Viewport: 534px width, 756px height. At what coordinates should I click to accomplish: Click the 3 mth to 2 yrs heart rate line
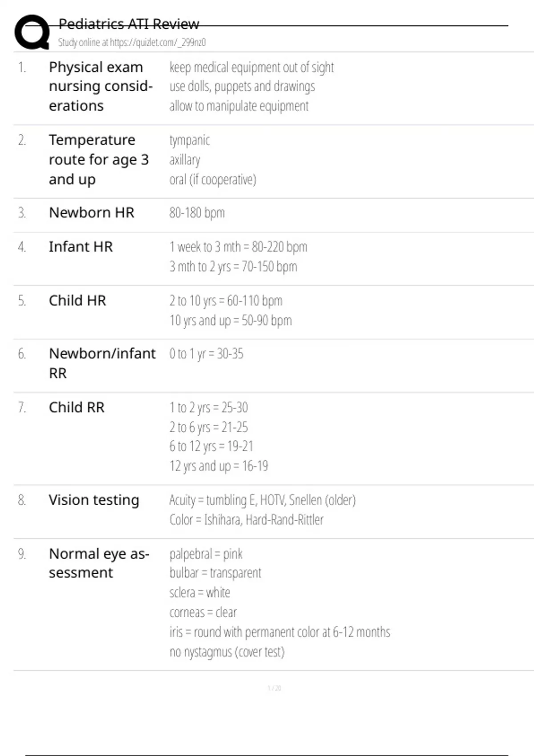click(x=233, y=266)
